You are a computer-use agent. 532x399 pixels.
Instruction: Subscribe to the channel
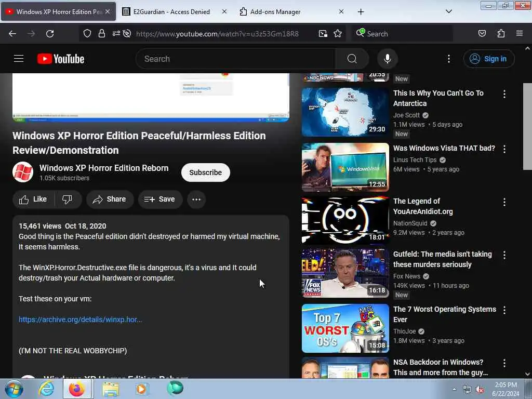point(205,172)
